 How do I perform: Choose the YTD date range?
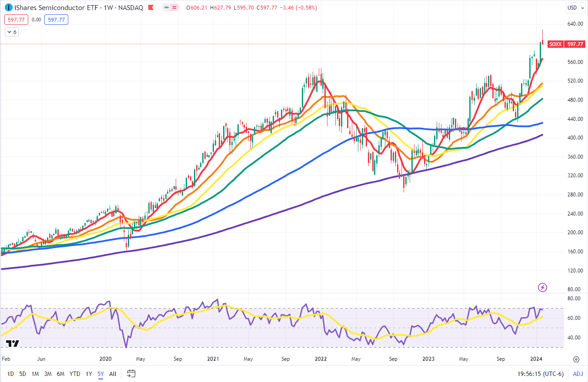tap(75, 374)
